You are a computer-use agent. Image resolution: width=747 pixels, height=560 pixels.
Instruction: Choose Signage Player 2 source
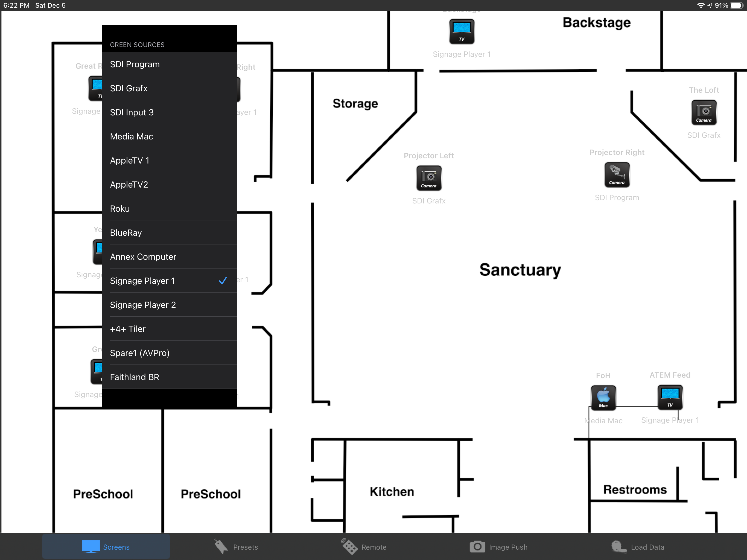pyautogui.click(x=170, y=305)
